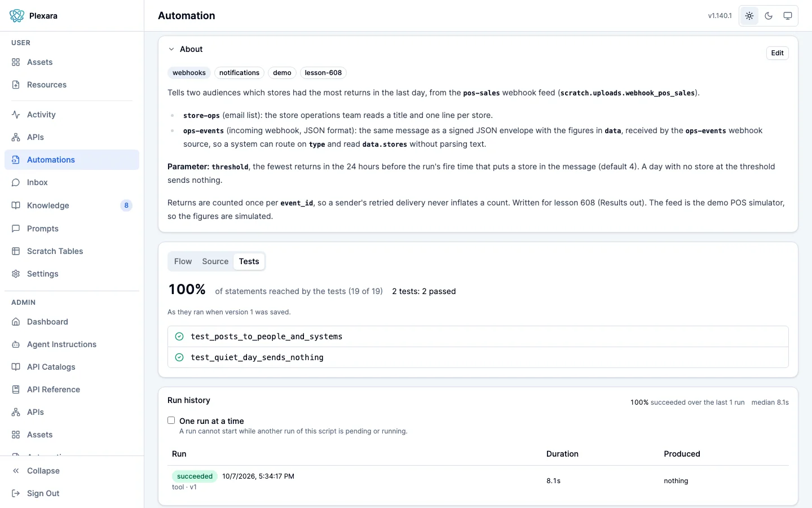Click the webhooks tag chip
This screenshot has height=508, width=812.
pos(189,73)
